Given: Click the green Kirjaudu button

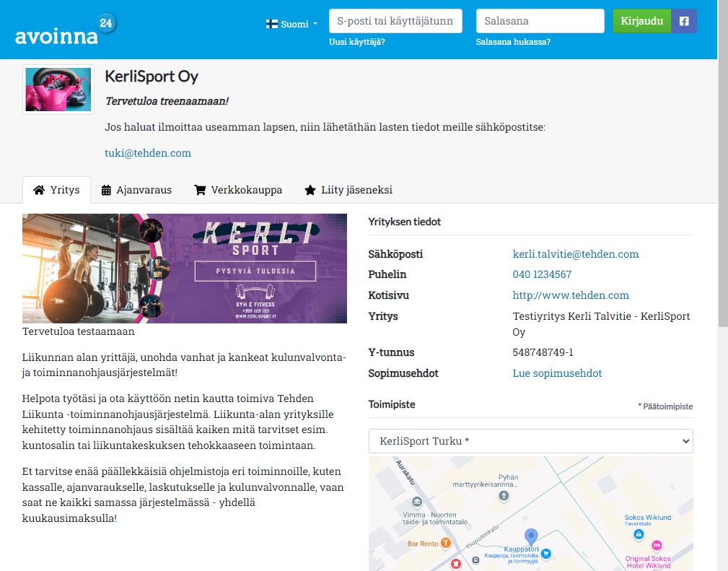Looking at the screenshot, I should click(x=642, y=21).
